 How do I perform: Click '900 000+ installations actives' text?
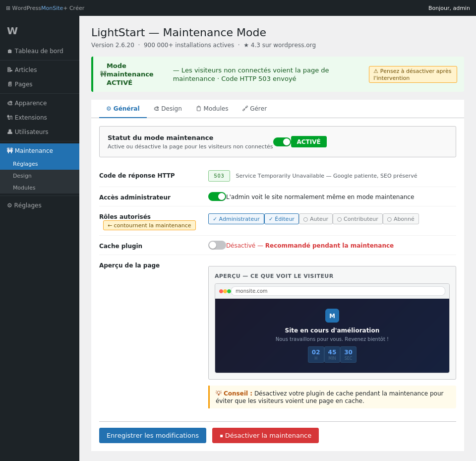coord(189,45)
